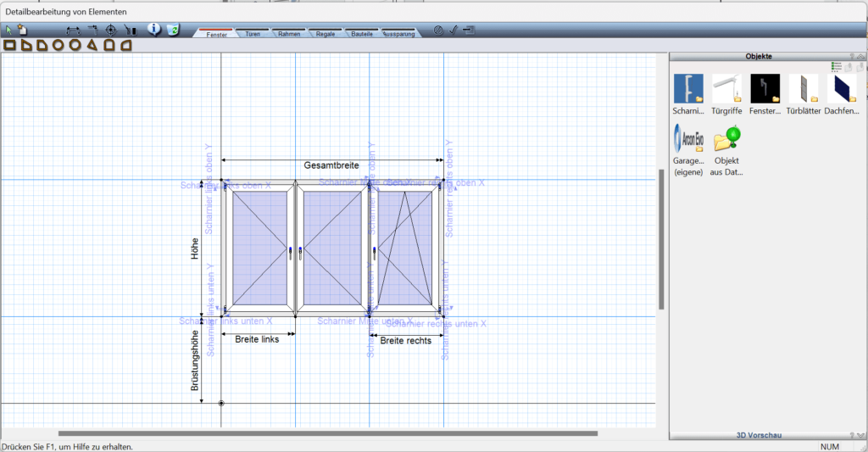This screenshot has height=452, width=868.
Task: Open the Rahmen tab
Action: coord(289,34)
